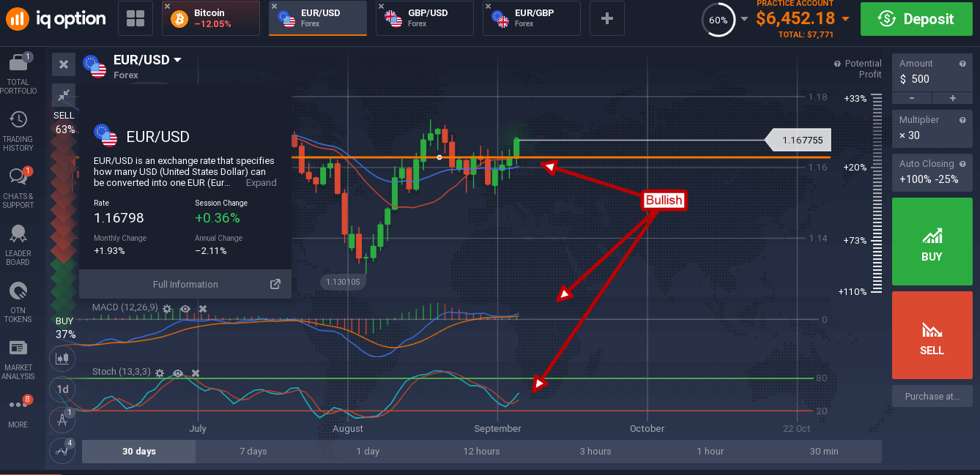980x475 pixels.
Task: Expand the EUR/USD description text
Action: click(x=261, y=183)
